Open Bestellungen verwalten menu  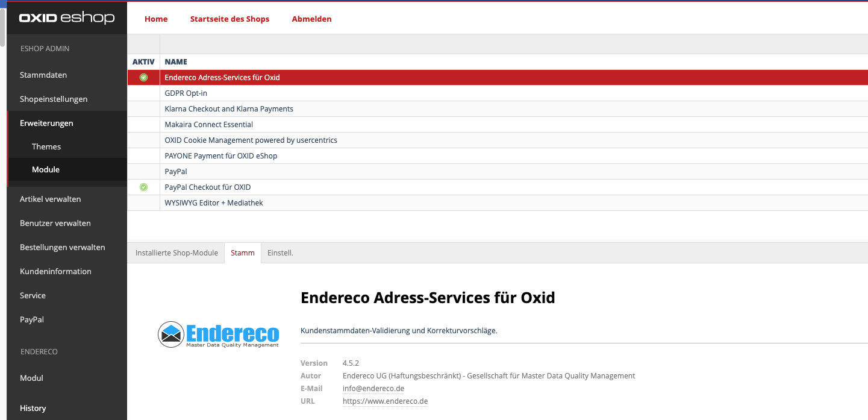click(62, 247)
